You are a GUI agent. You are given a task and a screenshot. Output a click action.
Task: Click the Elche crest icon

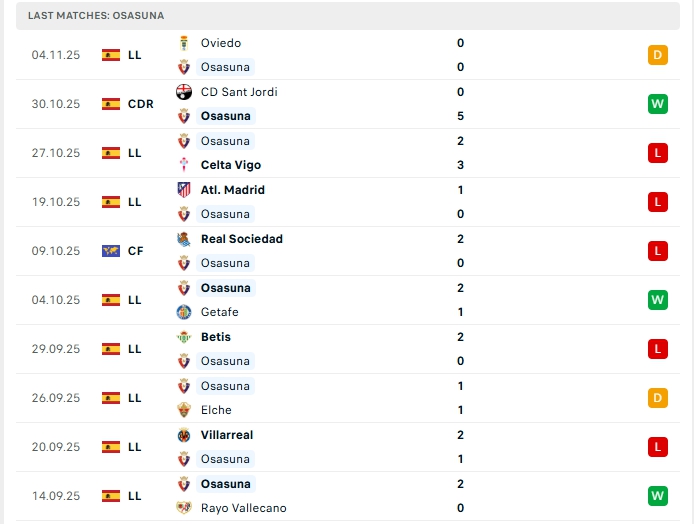184,410
